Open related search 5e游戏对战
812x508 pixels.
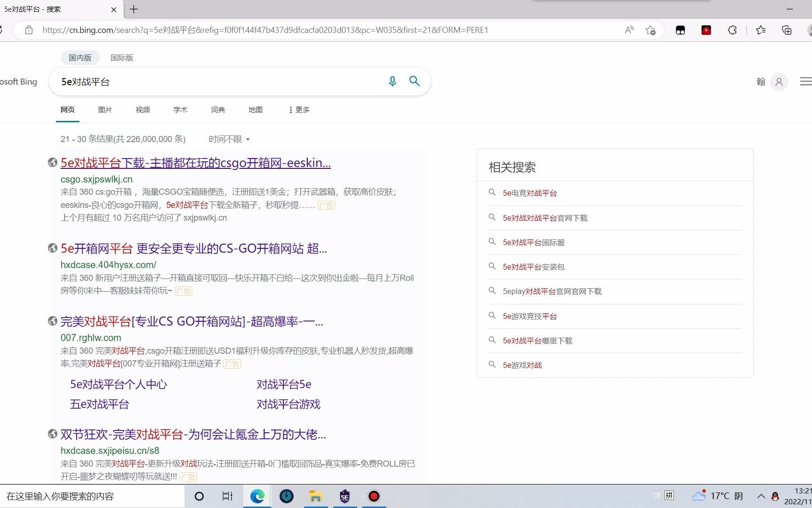pos(522,365)
